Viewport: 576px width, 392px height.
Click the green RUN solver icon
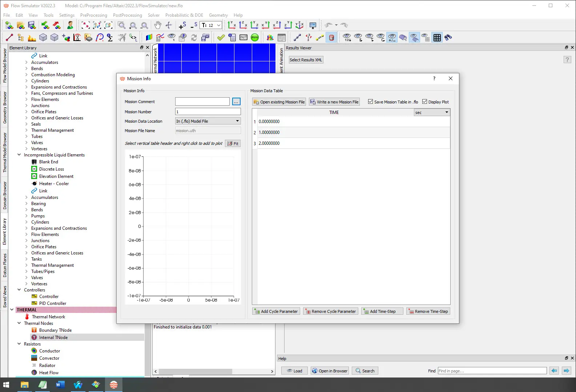click(255, 37)
